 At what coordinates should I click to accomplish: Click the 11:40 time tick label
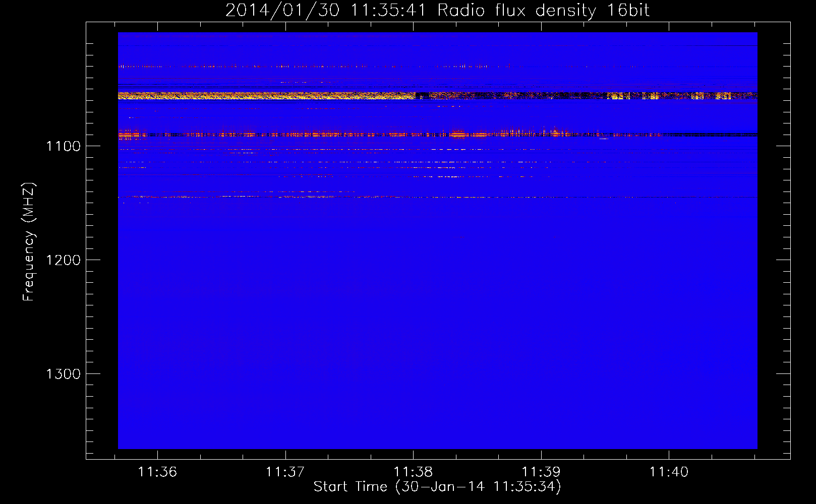click(669, 472)
